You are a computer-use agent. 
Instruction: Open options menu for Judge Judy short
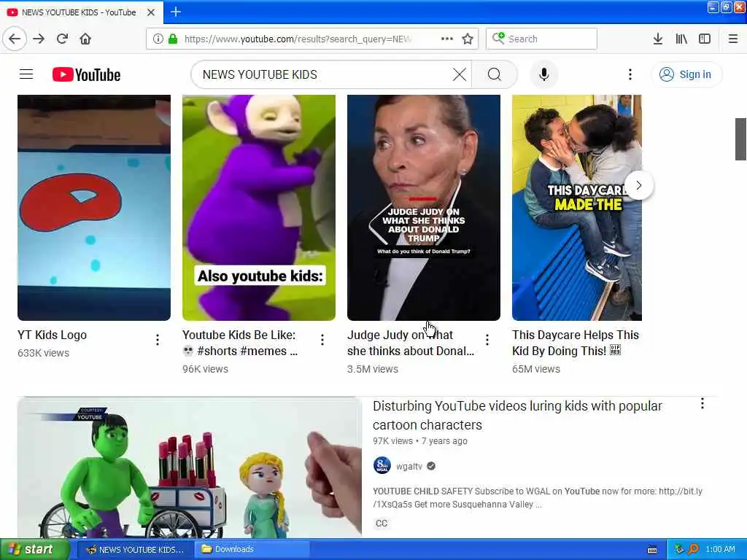coord(487,340)
